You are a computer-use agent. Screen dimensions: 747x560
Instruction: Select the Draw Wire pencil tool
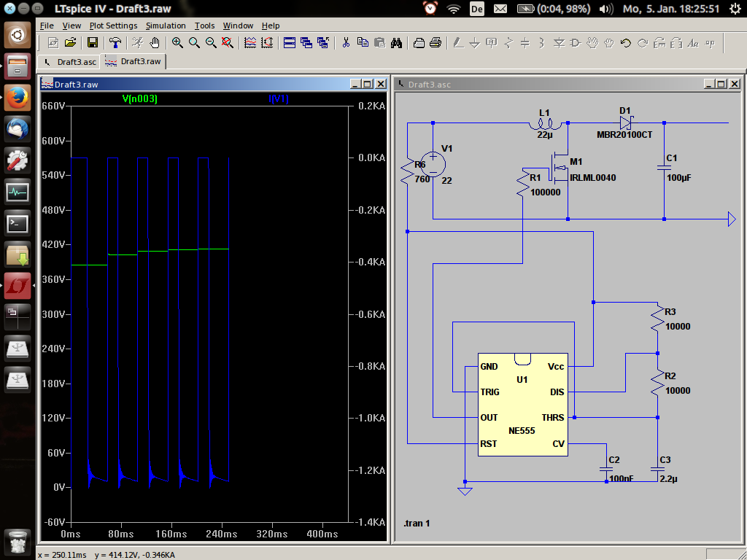click(x=458, y=43)
